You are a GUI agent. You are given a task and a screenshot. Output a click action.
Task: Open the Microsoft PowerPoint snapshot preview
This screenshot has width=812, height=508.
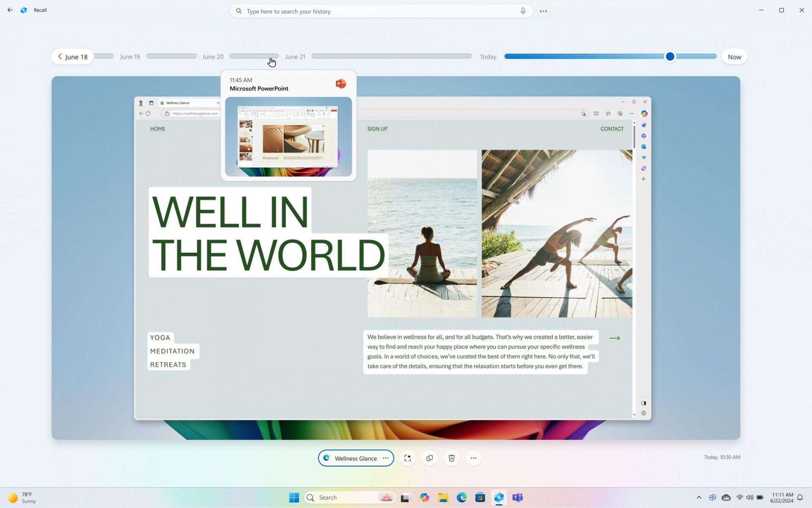pos(288,138)
